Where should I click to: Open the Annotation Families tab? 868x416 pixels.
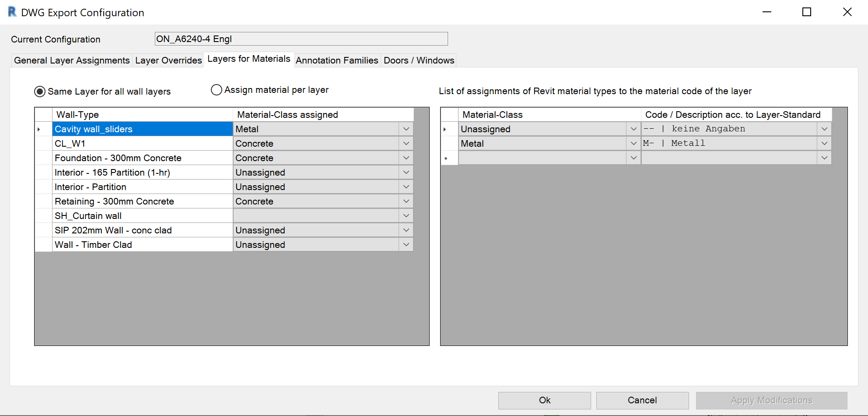pyautogui.click(x=337, y=60)
